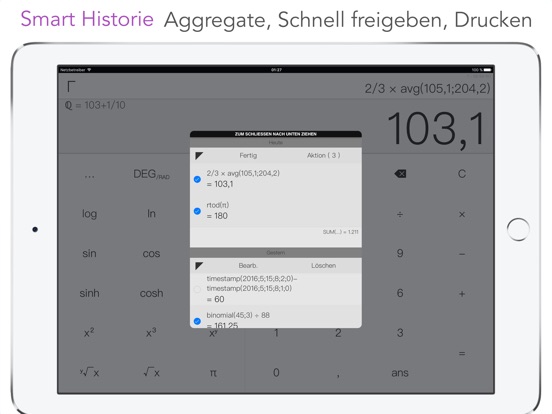Tap the square root key
The height and width of the screenshot is (414, 552).
pos(151,372)
